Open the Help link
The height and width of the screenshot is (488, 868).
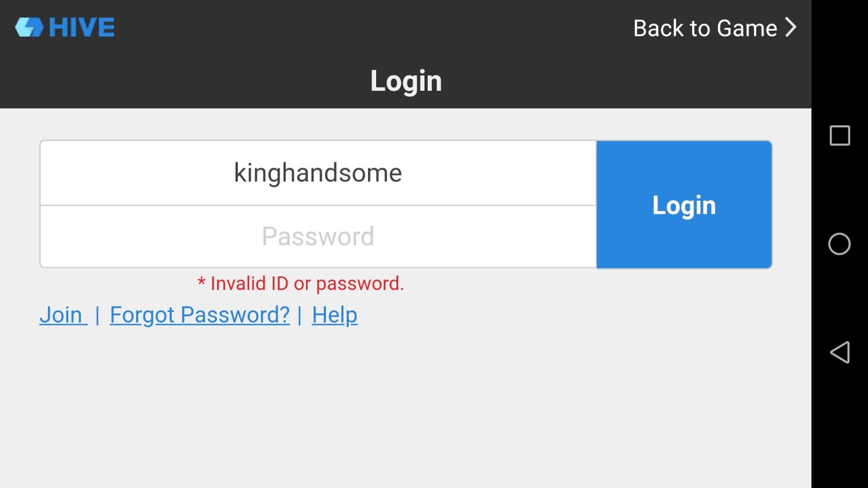click(x=334, y=315)
